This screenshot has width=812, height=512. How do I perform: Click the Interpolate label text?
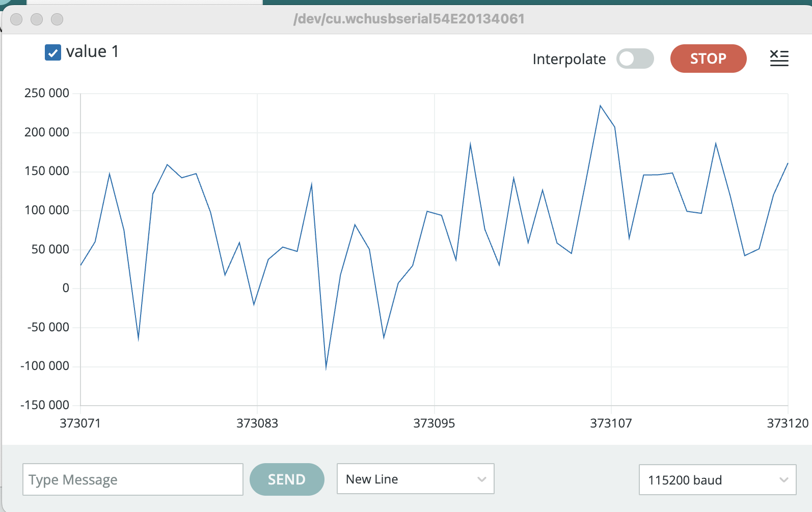tap(569, 59)
